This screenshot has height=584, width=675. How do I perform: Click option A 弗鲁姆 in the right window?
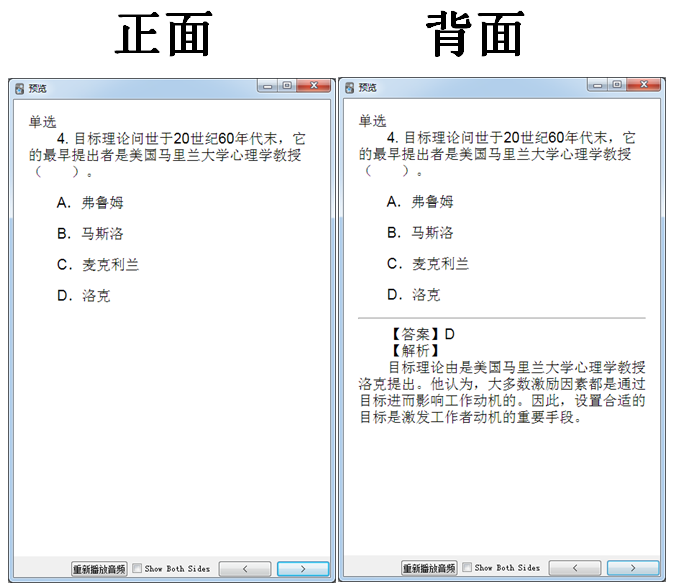point(420,201)
